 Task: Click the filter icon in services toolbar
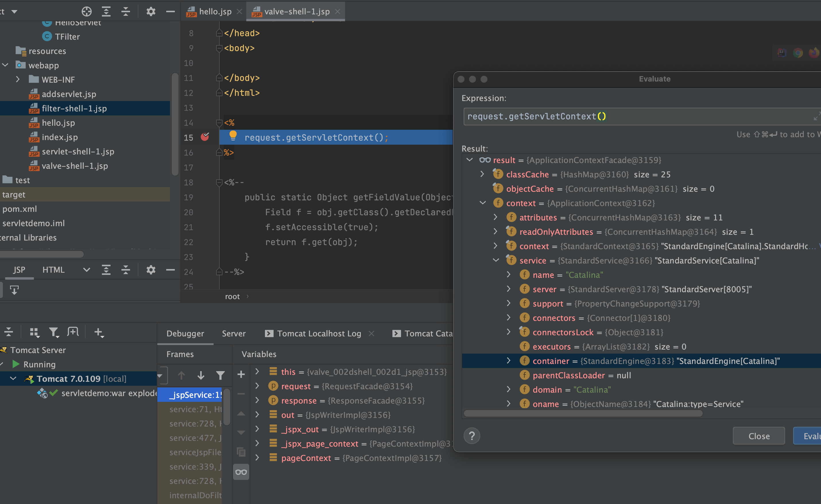coord(54,332)
